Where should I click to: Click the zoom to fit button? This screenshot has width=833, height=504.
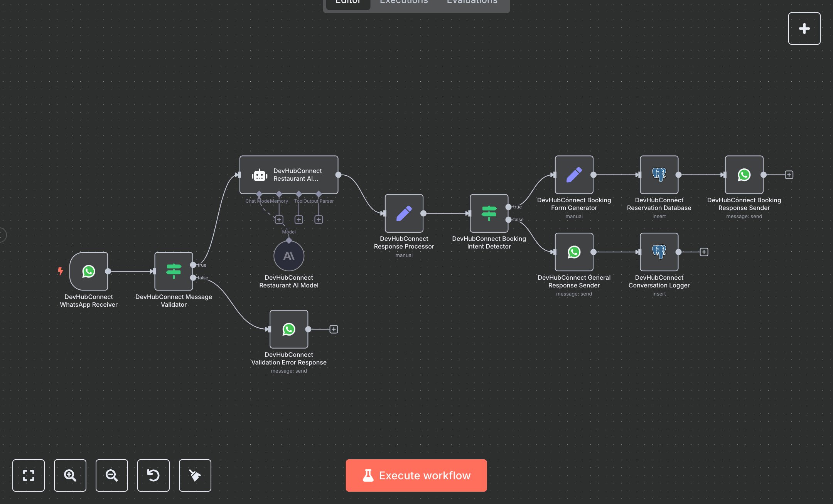[x=29, y=475]
